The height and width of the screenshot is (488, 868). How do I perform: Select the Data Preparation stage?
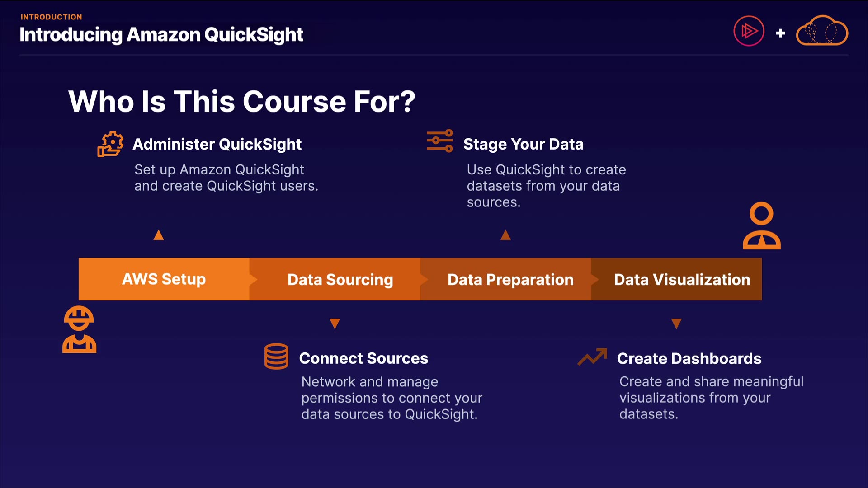(510, 280)
